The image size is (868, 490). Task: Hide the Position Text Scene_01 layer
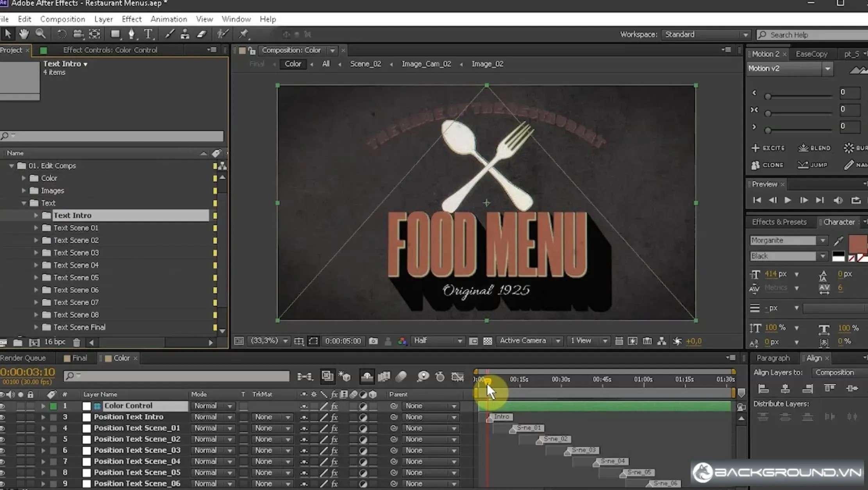point(3,428)
